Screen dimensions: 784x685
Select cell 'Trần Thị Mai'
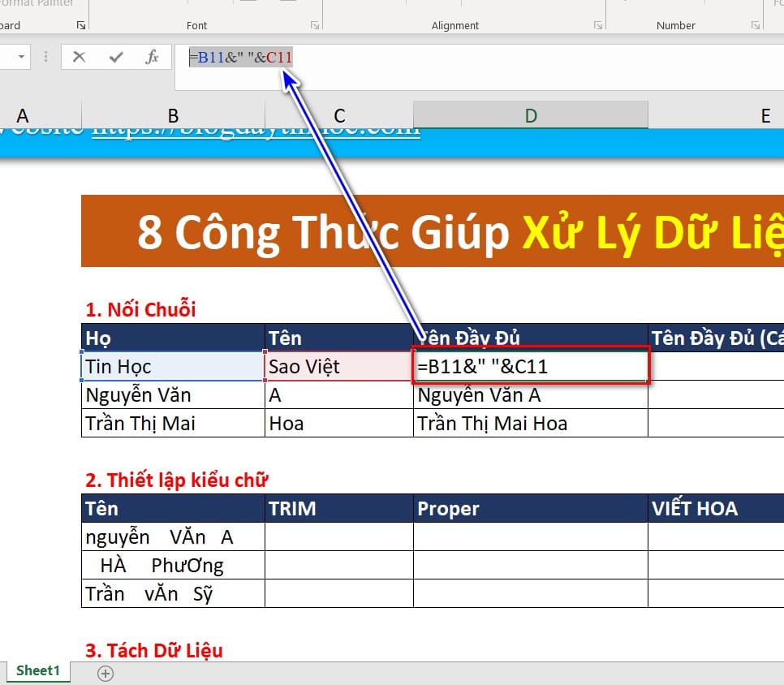(173, 424)
